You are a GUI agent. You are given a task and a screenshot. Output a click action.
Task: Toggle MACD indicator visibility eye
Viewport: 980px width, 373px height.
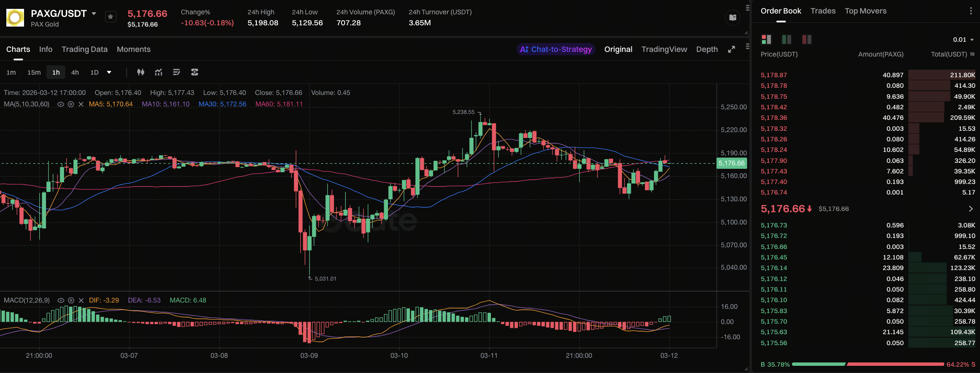[x=61, y=300]
